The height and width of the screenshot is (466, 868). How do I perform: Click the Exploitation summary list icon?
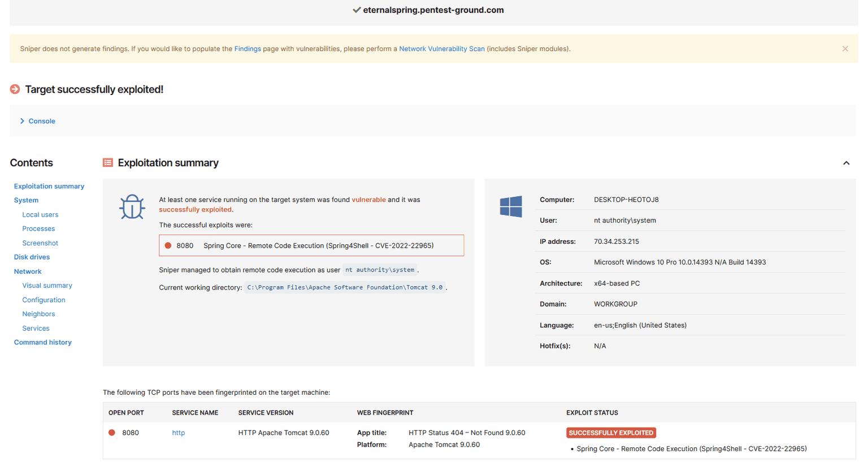(108, 163)
